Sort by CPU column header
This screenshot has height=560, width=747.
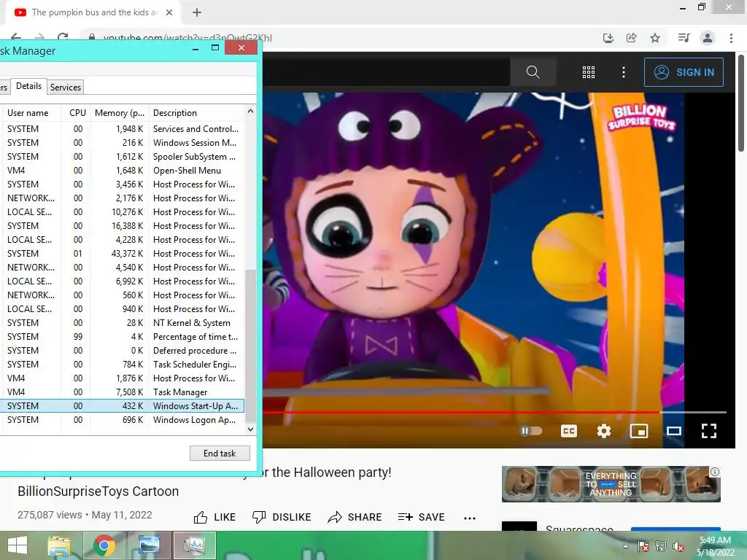pyautogui.click(x=77, y=113)
